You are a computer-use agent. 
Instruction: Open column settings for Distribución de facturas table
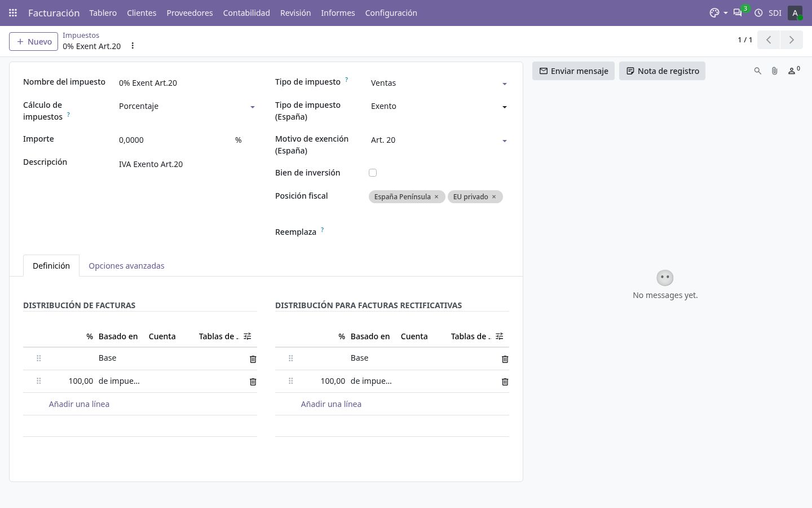click(247, 336)
